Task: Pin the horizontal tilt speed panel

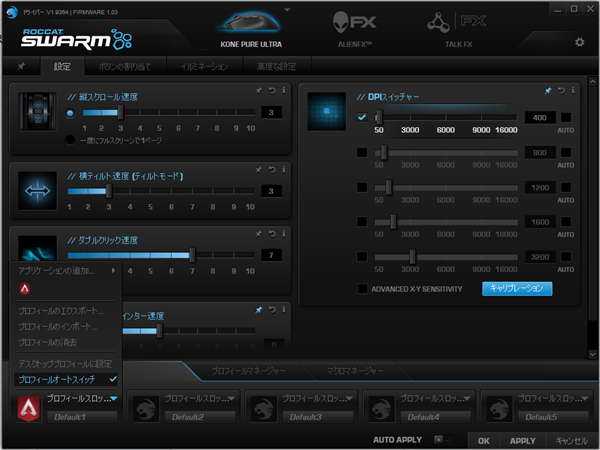Action: (259, 169)
